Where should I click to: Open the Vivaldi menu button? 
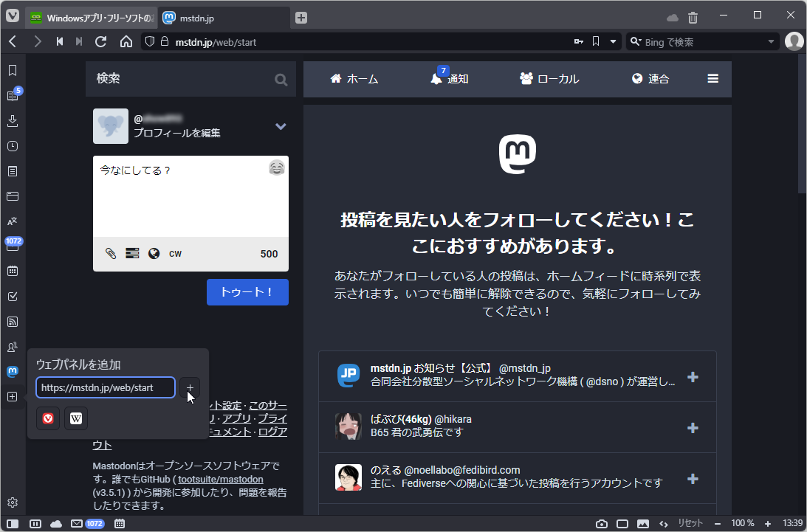click(13, 16)
